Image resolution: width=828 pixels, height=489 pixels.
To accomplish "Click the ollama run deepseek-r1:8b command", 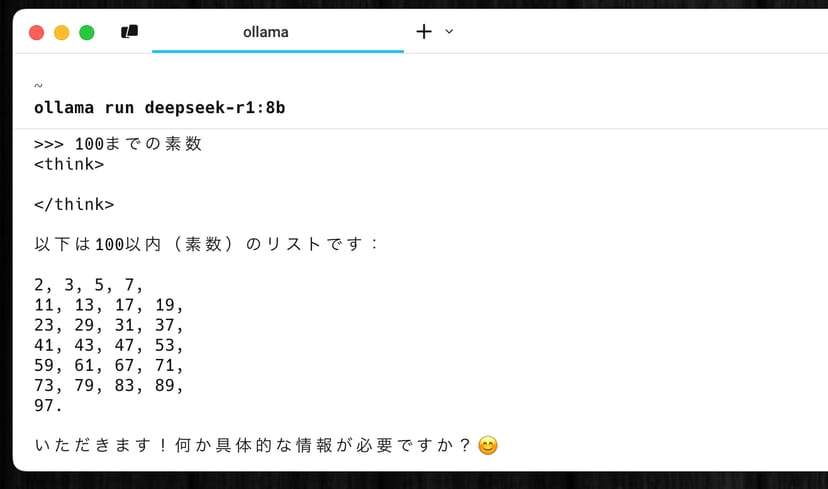I will (160, 107).
